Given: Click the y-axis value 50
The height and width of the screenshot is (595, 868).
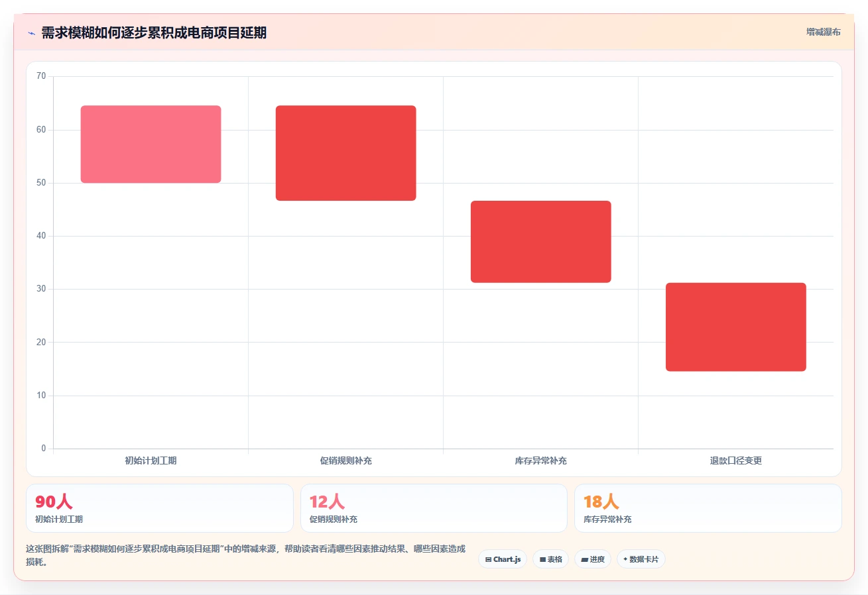Looking at the screenshot, I should (41, 183).
